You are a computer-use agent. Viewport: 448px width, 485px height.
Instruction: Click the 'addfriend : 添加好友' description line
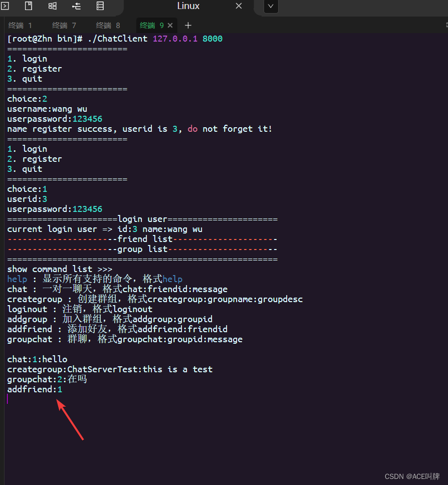(117, 329)
